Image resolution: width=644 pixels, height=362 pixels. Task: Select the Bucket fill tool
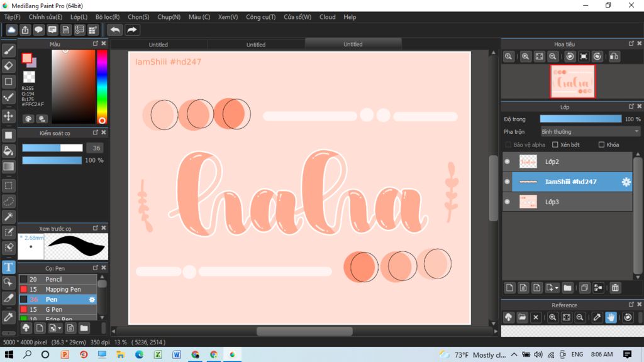9,151
